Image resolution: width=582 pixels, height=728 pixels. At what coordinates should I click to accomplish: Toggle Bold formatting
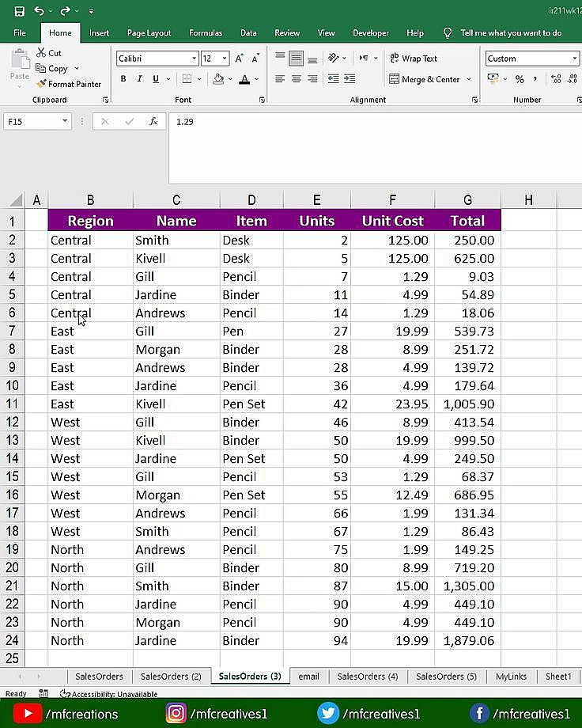pyautogui.click(x=123, y=79)
